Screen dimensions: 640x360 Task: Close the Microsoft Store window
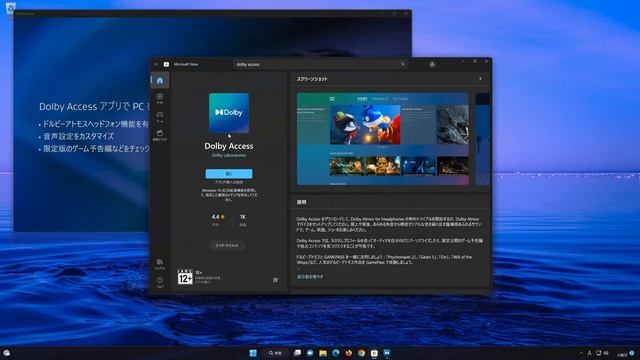pyautogui.click(x=486, y=61)
